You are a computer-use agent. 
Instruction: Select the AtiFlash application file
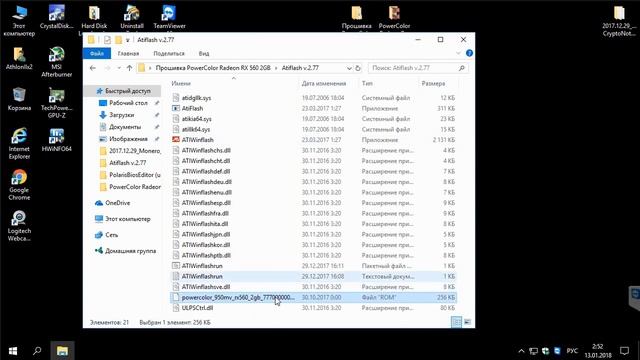point(313,108)
